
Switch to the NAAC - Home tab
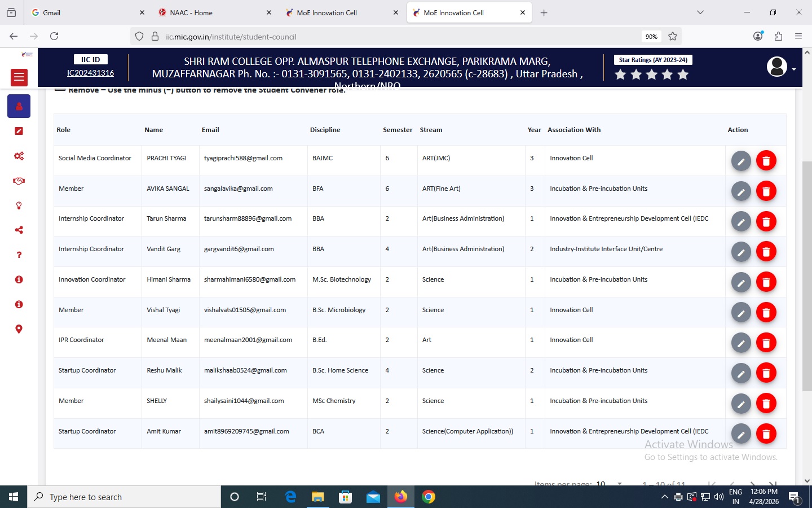pos(215,12)
